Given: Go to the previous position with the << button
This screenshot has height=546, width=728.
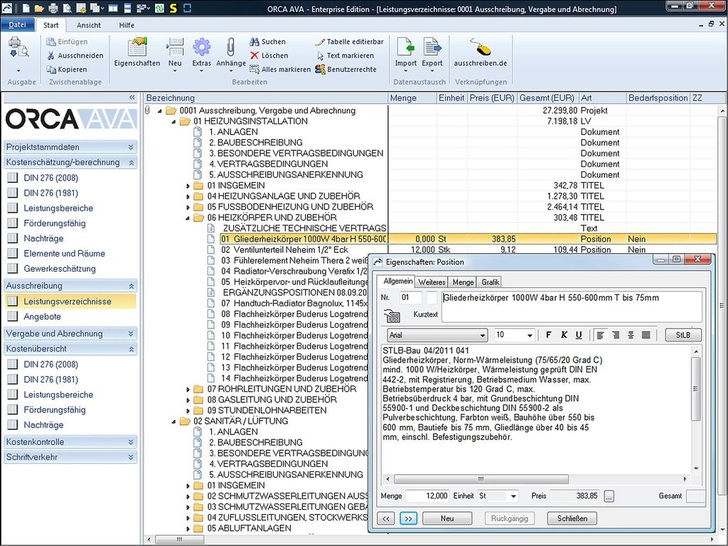Looking at the screenshot, I should pyautogui.click(x=386, y=519).
